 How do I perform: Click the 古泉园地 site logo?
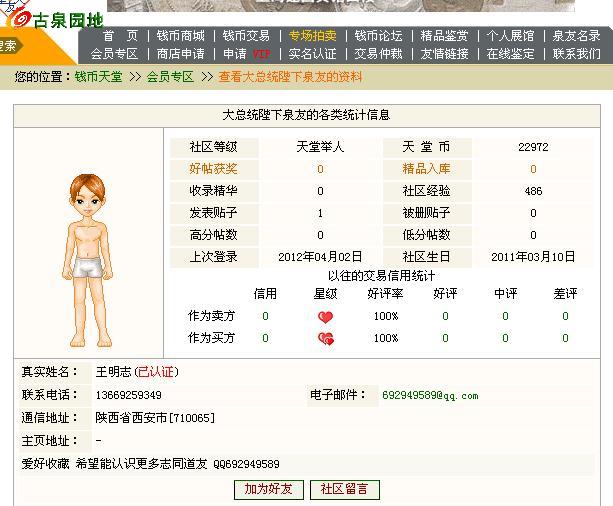coord(53,18)
